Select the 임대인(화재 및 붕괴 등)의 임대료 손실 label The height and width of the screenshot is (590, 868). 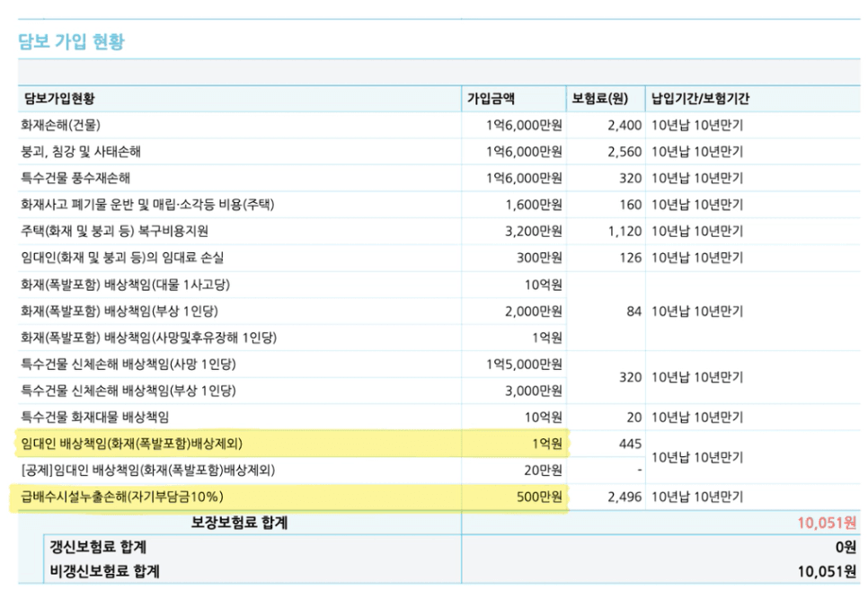click(x=122, y=258)
